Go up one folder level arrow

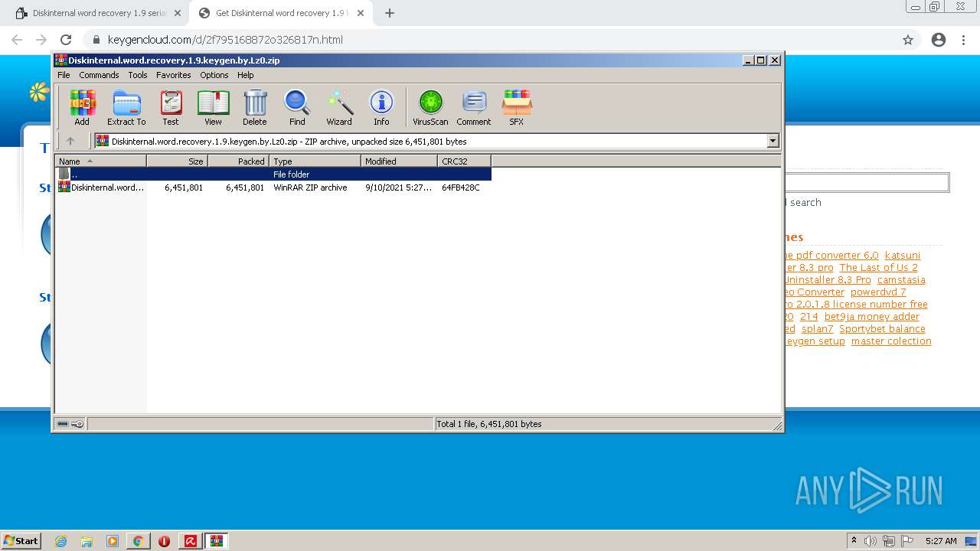tap(70, 141)
